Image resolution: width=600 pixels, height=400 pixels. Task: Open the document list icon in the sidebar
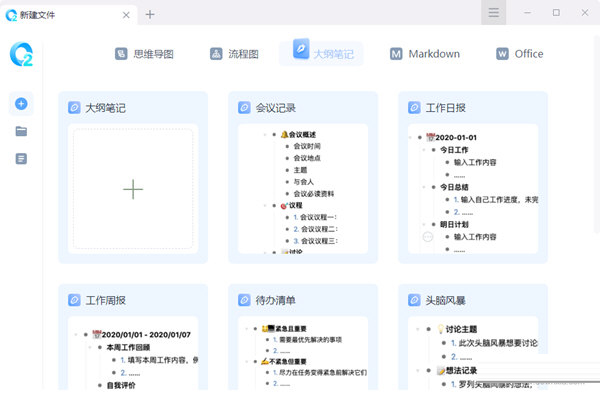tap(21, 158)
